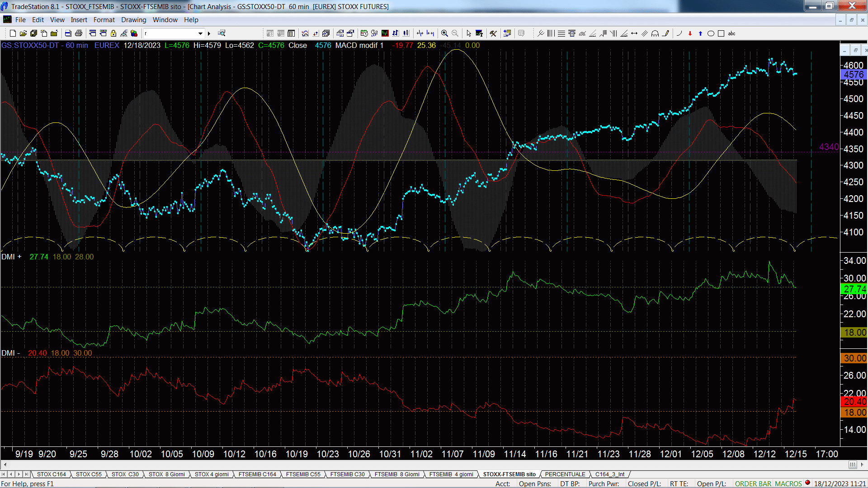Click the New document icon
Viewport: 868px width, 488px height.
13,33
